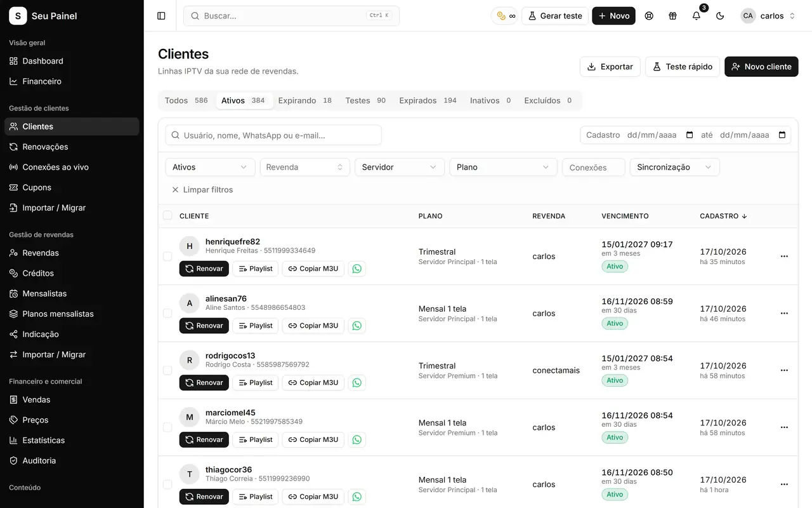This screenshot has height=508, width=812.
Task: Open calendar picker on start date
Action: pyautogui.click(x=690, y=135)
